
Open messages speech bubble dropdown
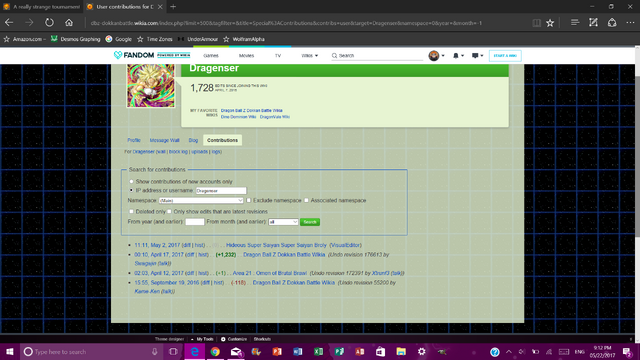click(477, 56)
